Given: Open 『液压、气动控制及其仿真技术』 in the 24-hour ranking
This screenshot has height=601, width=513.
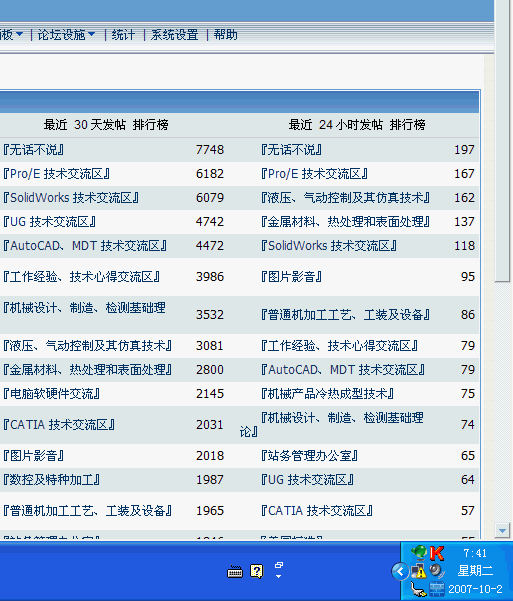Looking at the screenshot, I should pyautogui.click(x=345, y=198).
